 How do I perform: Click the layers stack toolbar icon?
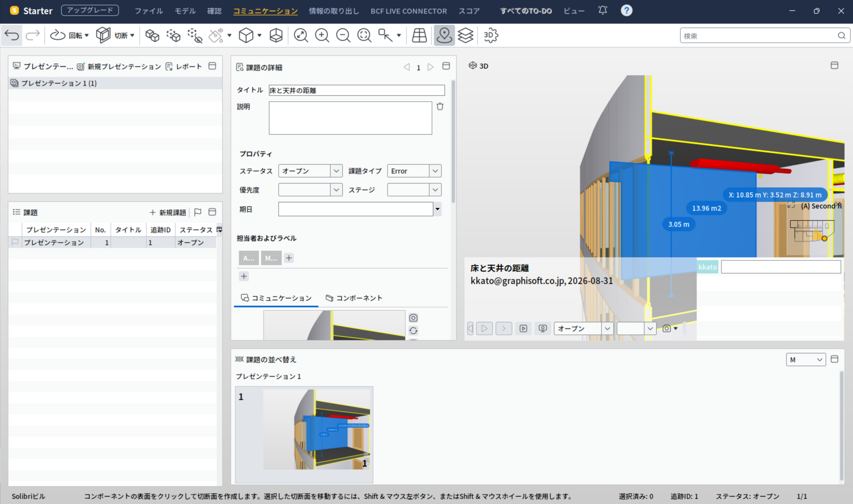pos(465,35)
